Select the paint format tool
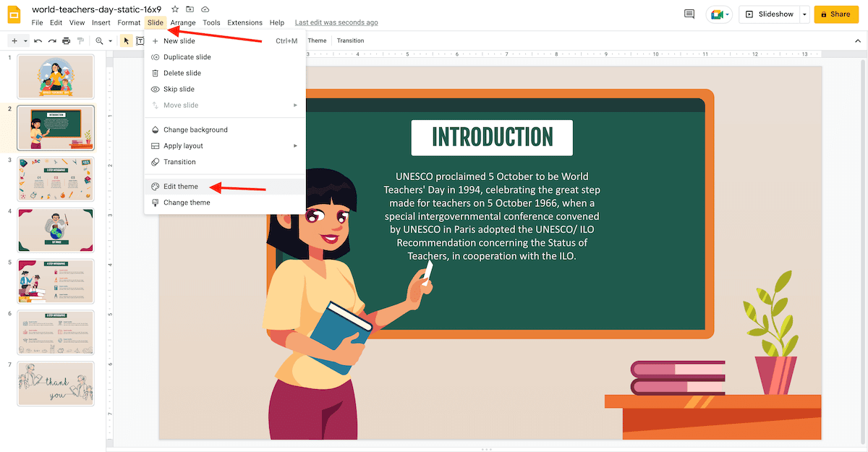The image size is (868, 452). (80, 40)
